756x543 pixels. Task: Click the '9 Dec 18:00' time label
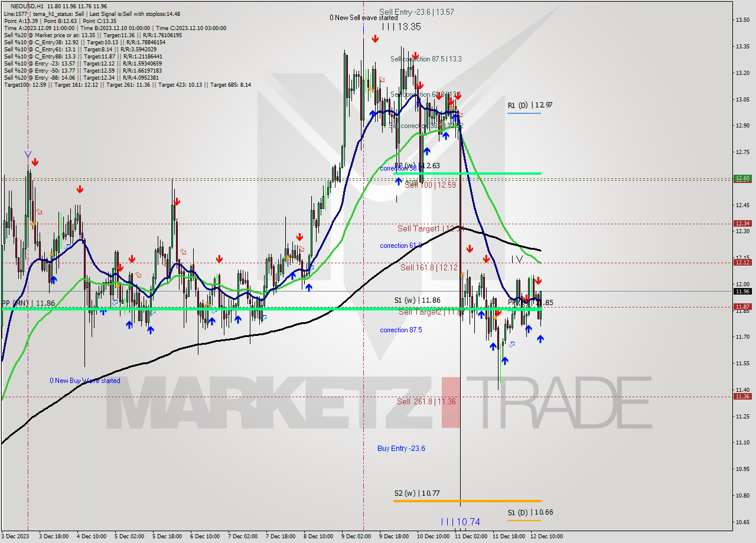coord(394,537)
